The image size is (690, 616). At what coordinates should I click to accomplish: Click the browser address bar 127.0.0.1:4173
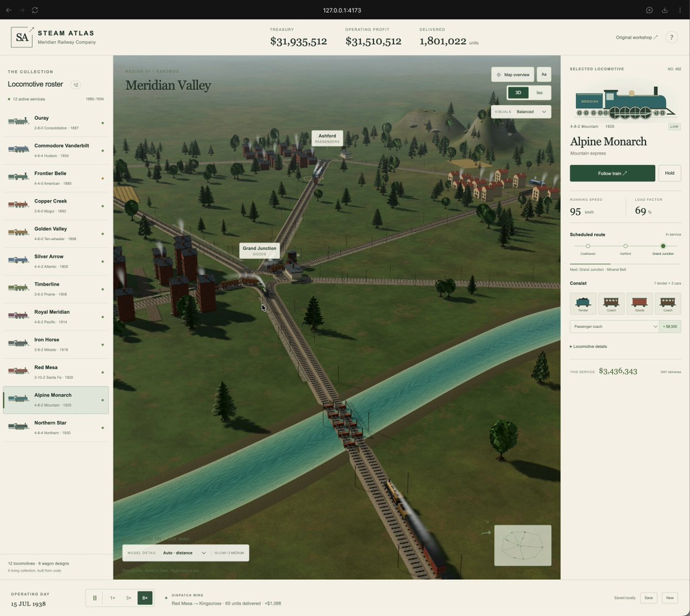pyautogui.click(x=342, y=10)
